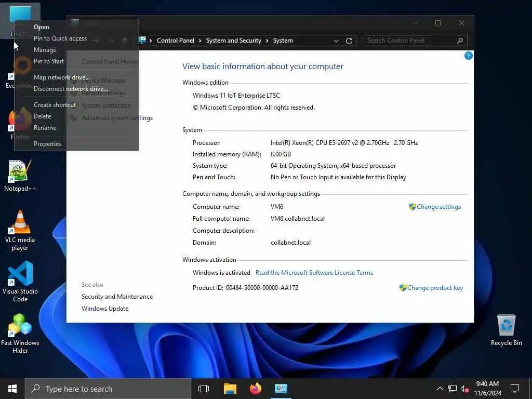Expand chevron after System and Security
The height and width of the screenshot is (399, 532).
click(267, 41)
